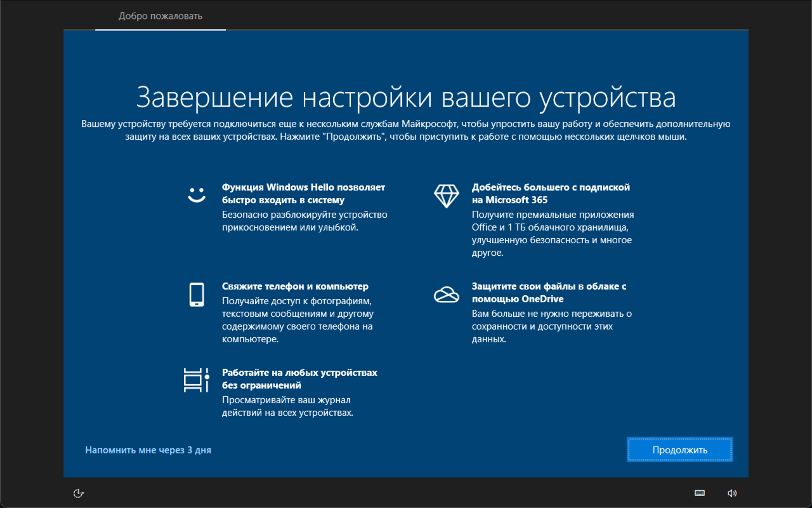Click the intro paragraph starting Вашему устройству требуется
The width and height of the screenshot is (812, 508).
406,130
